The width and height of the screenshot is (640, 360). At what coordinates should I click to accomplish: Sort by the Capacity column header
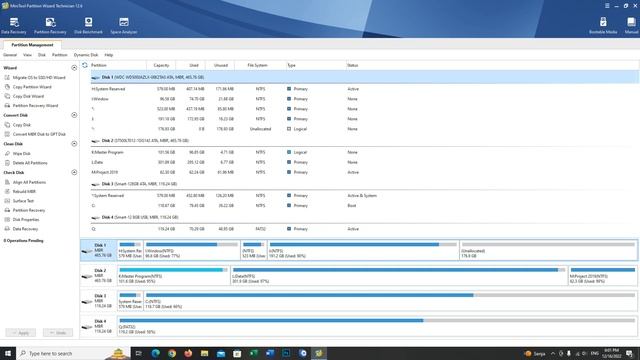pyautogui.click(x=161, y=65)
